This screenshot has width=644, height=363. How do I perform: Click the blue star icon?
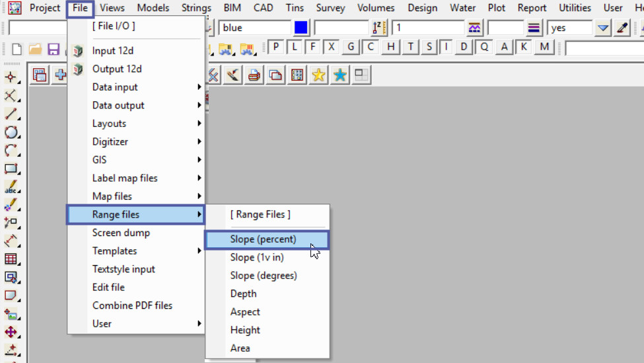[340, 75]
